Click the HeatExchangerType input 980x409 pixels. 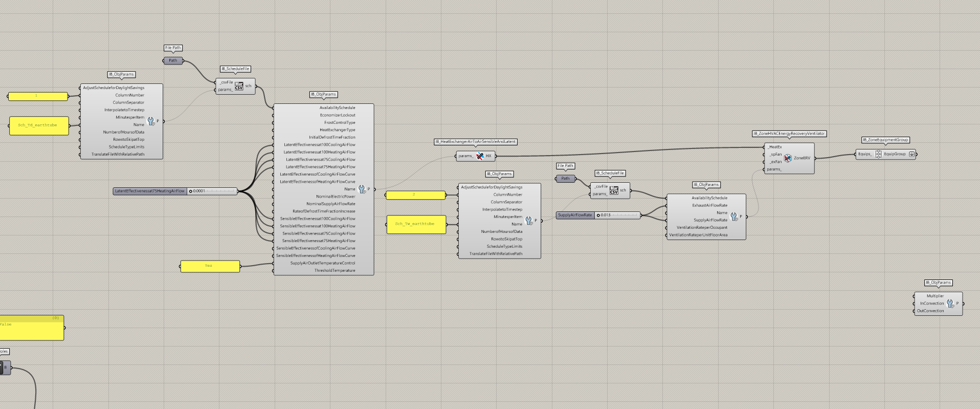coord(338,130)
